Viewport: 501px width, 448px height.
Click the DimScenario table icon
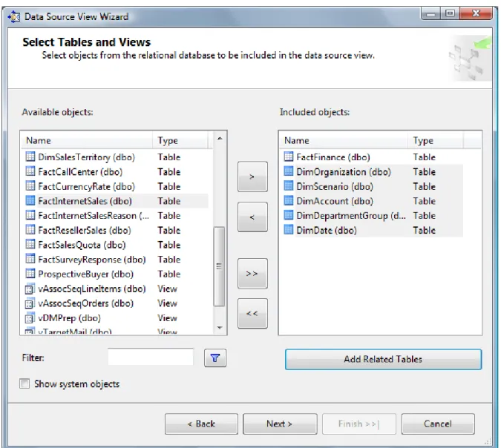[x=289, y=186]
